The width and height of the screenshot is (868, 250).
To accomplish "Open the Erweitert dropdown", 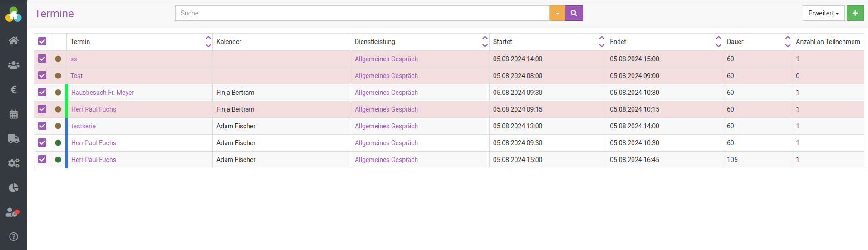I will click(823, 13).
